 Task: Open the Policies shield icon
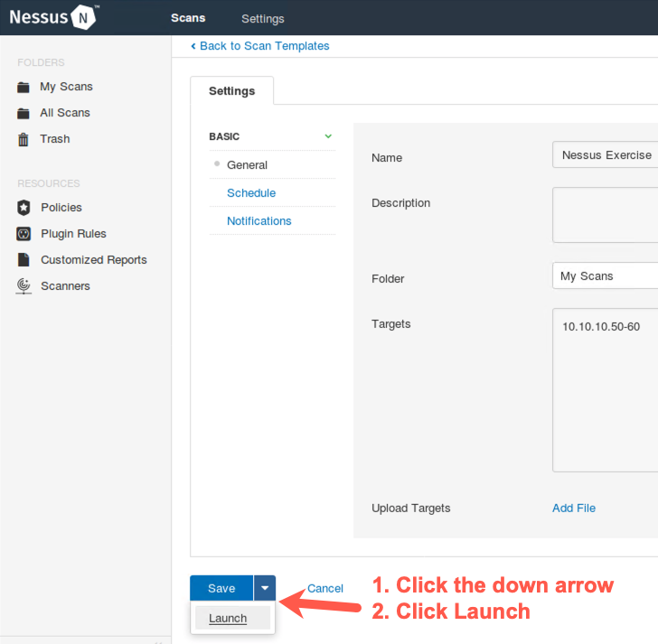pos(23,208)
